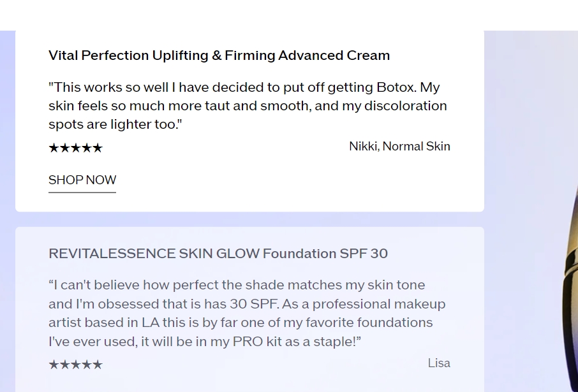Click reviewer name Nikki, Normal Skin
Viewport: 578px width, 392px height.
399,146
